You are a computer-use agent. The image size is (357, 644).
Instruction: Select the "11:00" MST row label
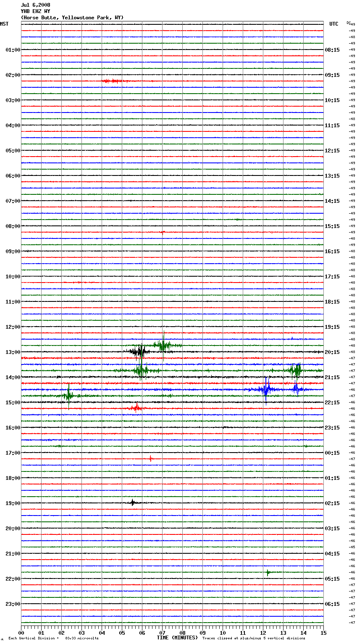[13, 302]
